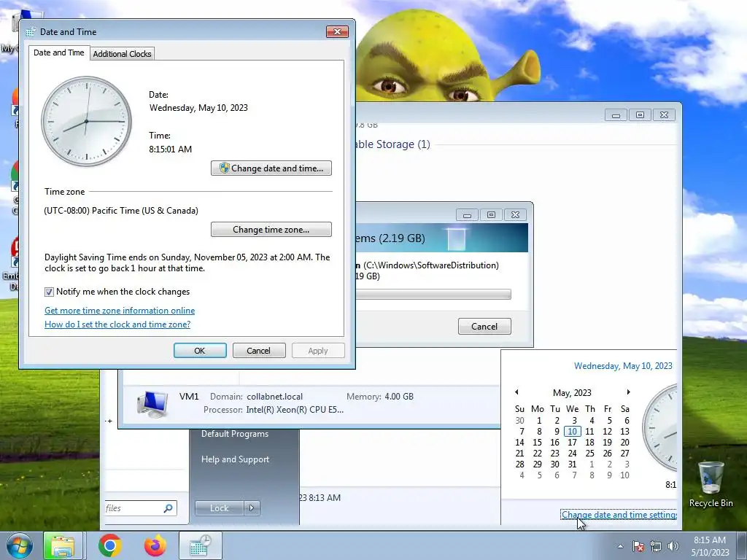Go to previous month in calendar
Viewport: 747px width, 560px height.
click(x=516, y=392)
